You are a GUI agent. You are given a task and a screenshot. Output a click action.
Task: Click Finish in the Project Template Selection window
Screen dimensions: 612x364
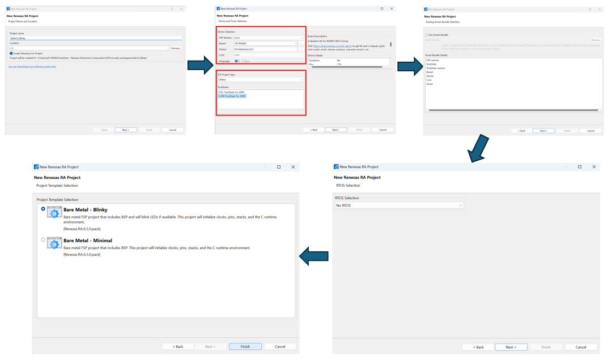pos(245,346)
